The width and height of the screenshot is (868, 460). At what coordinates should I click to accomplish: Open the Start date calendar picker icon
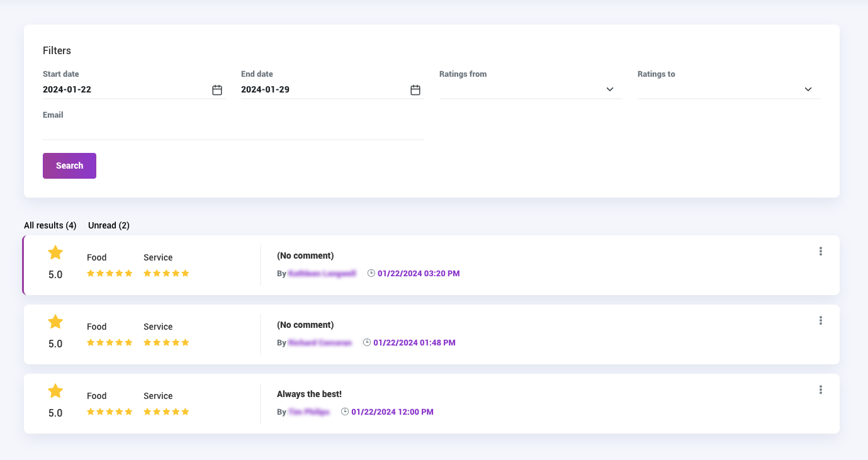217,90
